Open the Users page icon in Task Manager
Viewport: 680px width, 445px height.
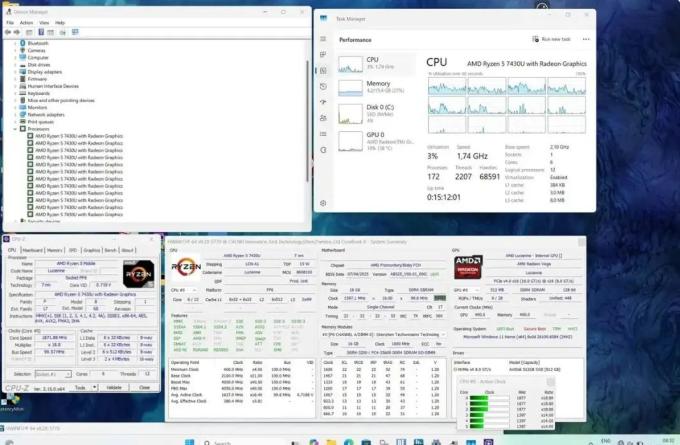click(323, 118)
